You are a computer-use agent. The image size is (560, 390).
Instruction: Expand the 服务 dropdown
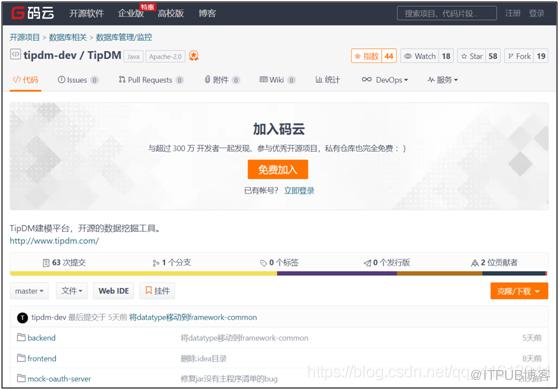pos(442,80)
